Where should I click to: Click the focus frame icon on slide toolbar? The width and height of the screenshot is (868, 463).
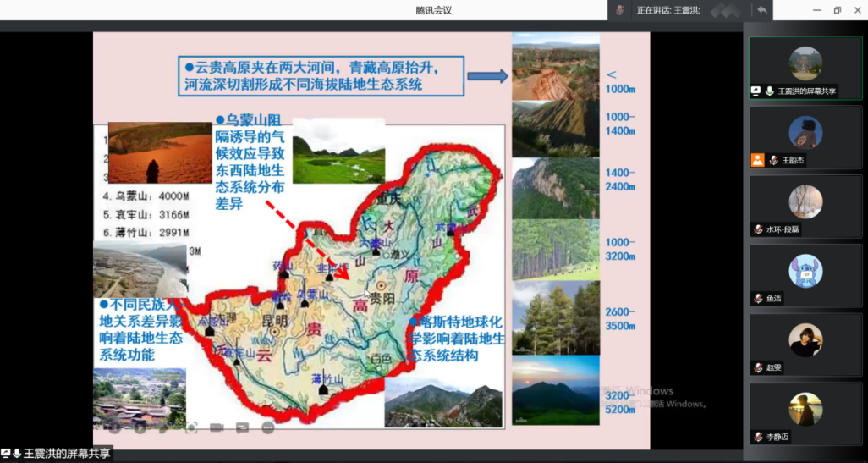pyautogui.click(x=191, y=427)
